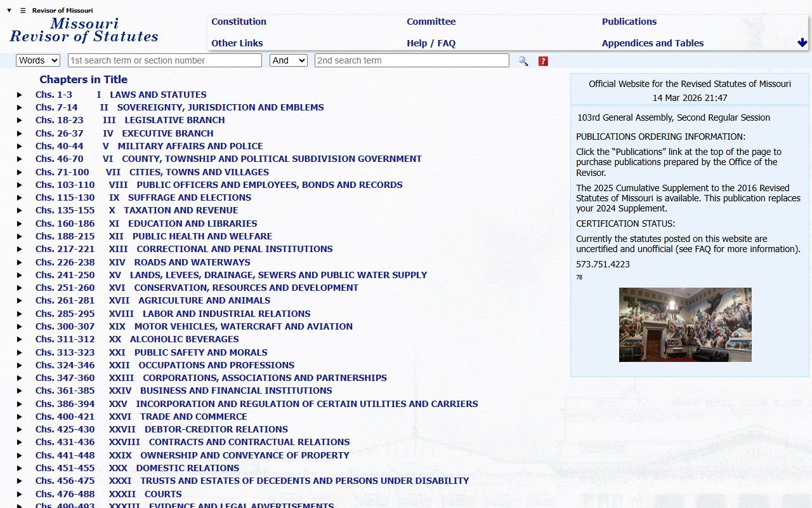Image resolution: width=812 pixels, height=508 pixels.
Task: Open the Help / FAQ menu item
Action: coord(431,43)
